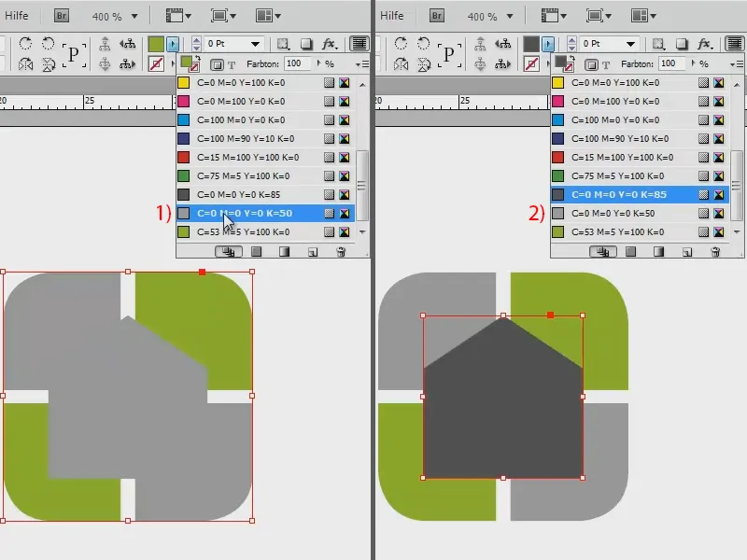The height and width of the screenshot is (560, 747).
Task: Toggle formatting affects container in left panel
Action: (217, 64)
